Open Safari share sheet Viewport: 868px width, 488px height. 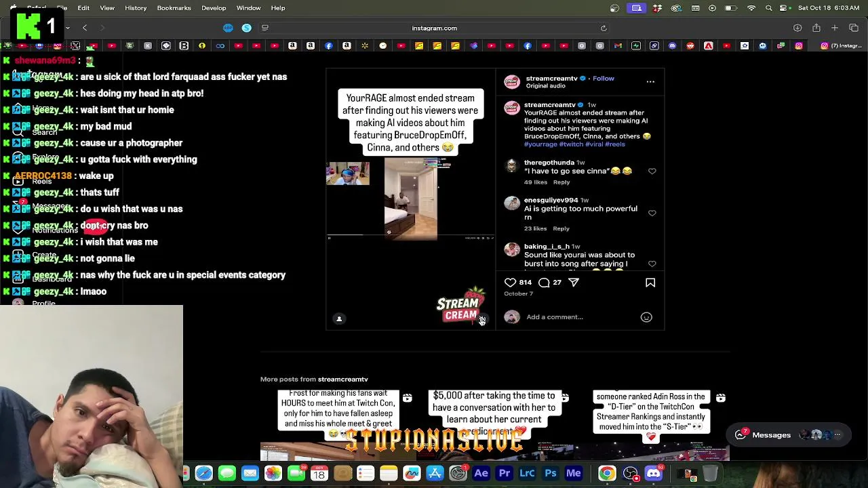(x=816, y=28)
